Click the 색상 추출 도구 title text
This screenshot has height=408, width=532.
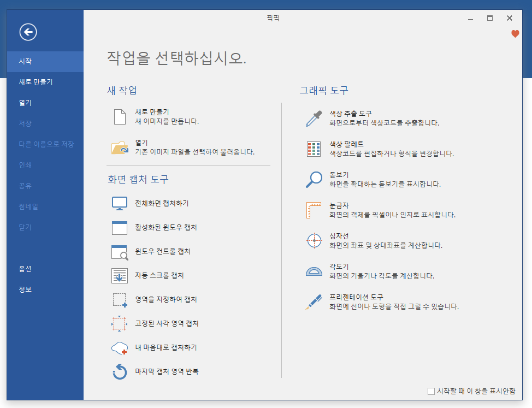(x=351, y=114)
